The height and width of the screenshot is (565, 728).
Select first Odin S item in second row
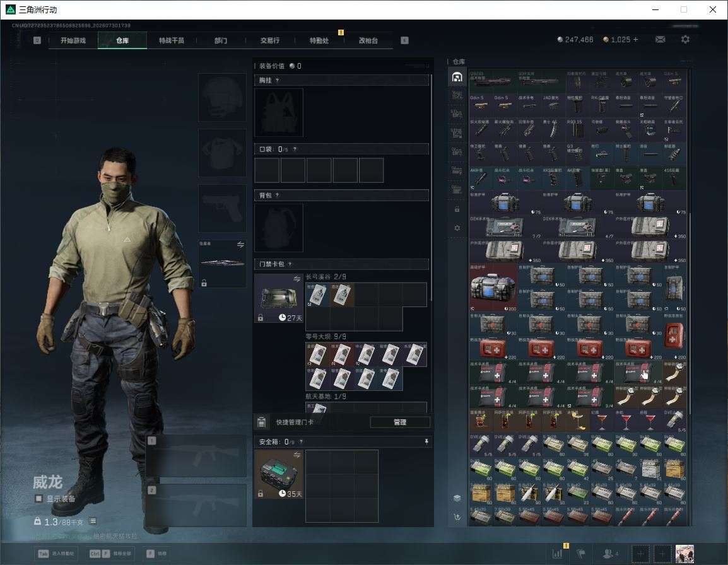pyautogui.click(x=481, y=106)
